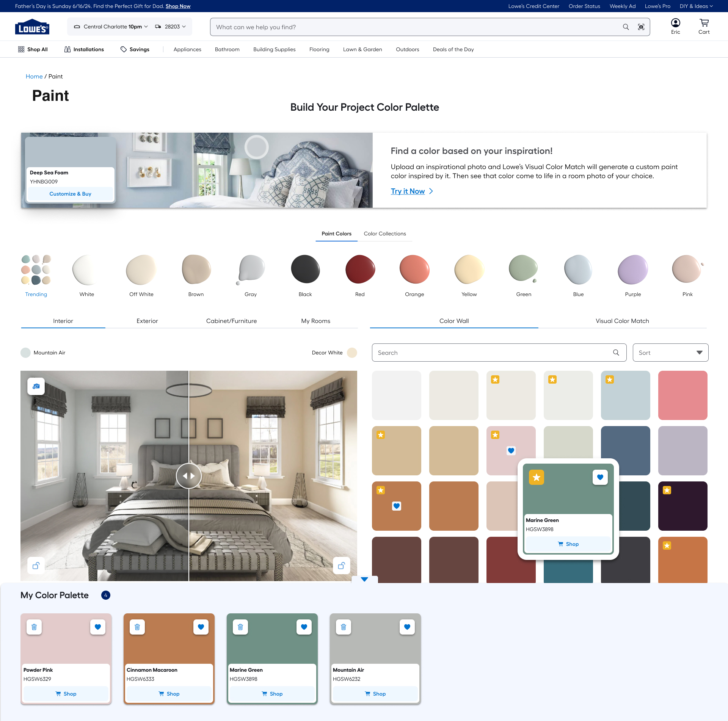Image resolution: width=728 pixels, height=721 pixels.
Task: Toggle heart on cinnamon Color Wall swatch
Action: pos(397,506)
